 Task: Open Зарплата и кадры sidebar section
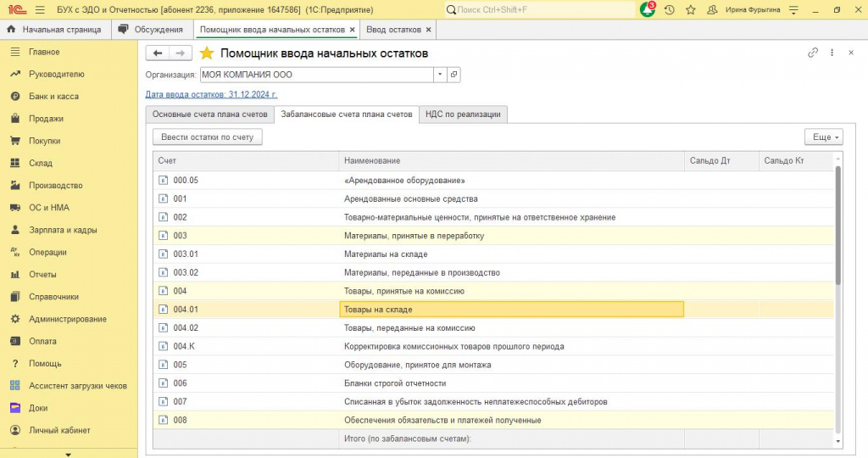(63, 230)
